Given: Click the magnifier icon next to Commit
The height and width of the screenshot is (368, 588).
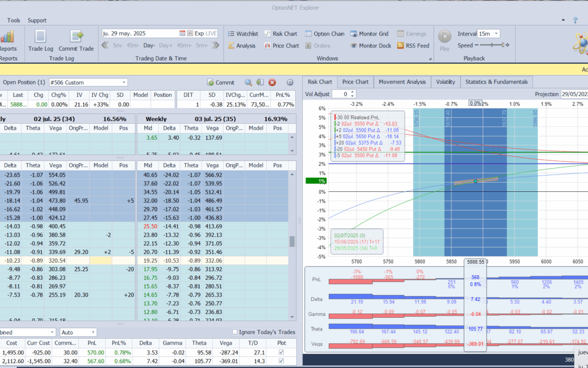Looking at the screenshot, I should (248, 82).
